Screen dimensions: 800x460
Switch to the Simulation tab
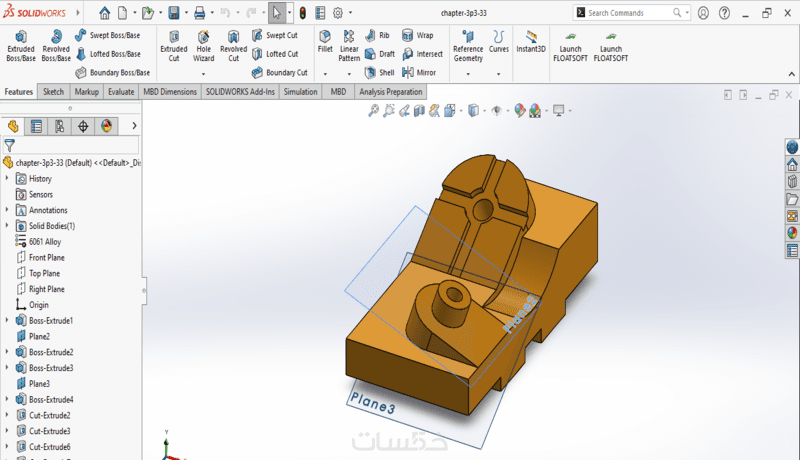pyautogui.click(x=301, y=92)
